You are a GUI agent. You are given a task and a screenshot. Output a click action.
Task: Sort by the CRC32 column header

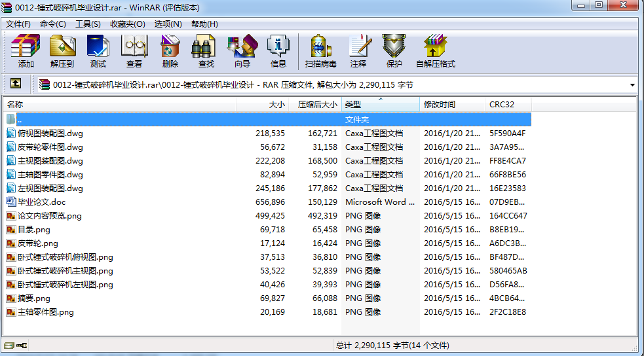point(508,104)
